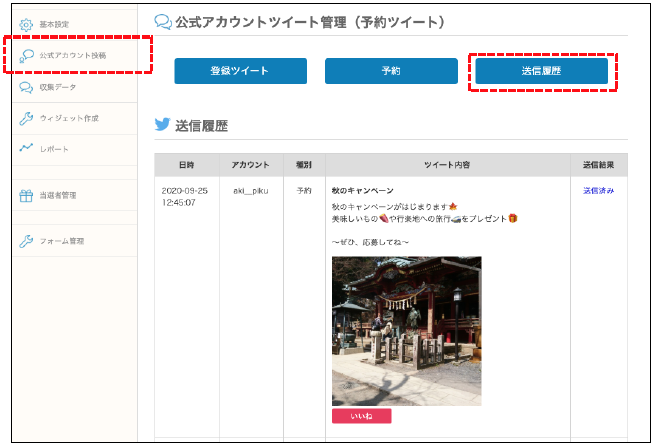Click the 種別 column header

point(304,165)
